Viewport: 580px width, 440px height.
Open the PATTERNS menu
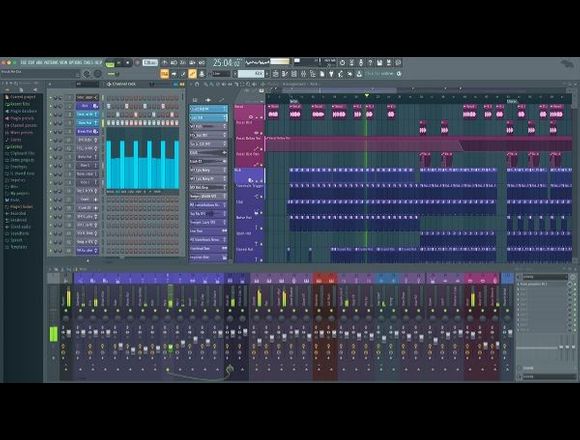[x=50, y=62]
